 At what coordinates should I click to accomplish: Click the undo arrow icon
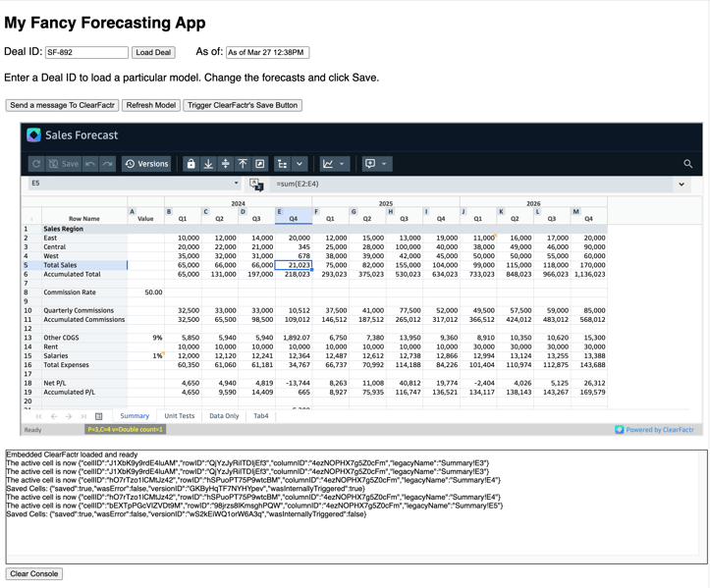[x=90, y=164]
